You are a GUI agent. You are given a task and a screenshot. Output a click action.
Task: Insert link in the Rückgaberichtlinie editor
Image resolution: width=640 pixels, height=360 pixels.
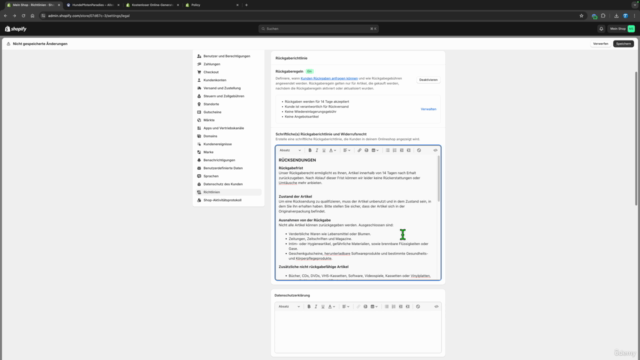[359, 150]
